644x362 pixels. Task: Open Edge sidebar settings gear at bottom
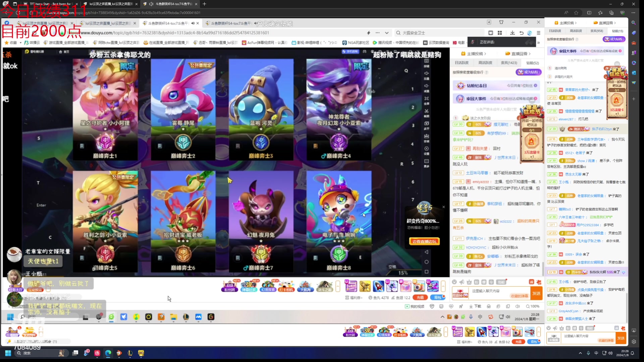634,342
